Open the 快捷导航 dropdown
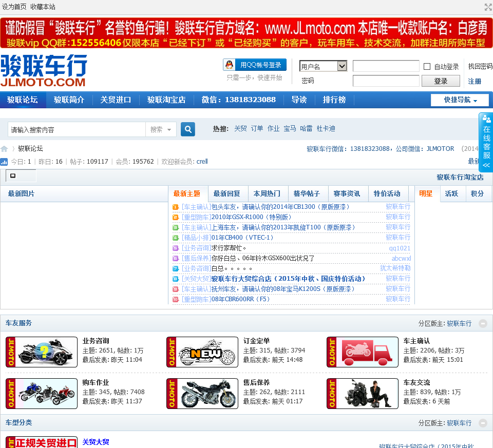The width and height of the screenshot is (493, 448). tap(460, 100)
